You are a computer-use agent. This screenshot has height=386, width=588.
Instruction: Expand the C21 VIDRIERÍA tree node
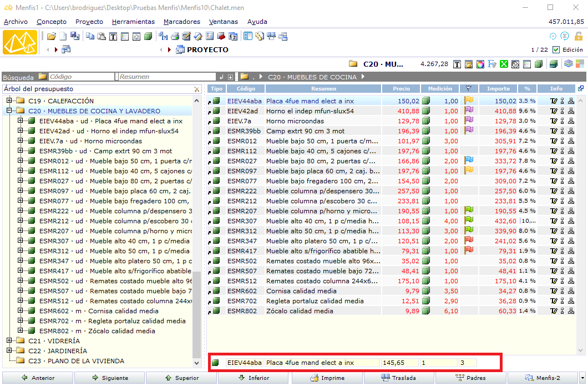(9, 340)
